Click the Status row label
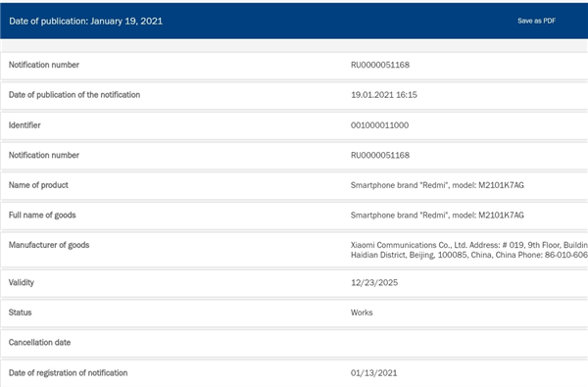This screenshot has height=387, width=588. tap(21, 313)
